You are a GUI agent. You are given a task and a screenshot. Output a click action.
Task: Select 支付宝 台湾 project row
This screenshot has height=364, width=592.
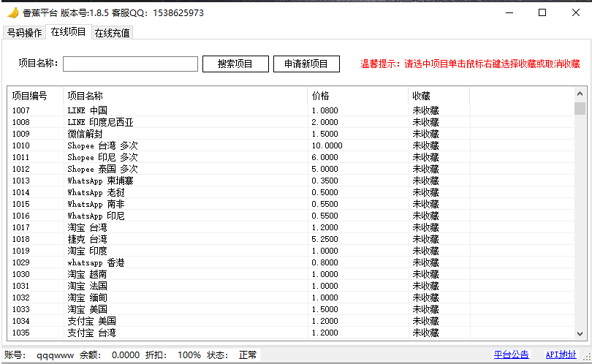[291, 333]
